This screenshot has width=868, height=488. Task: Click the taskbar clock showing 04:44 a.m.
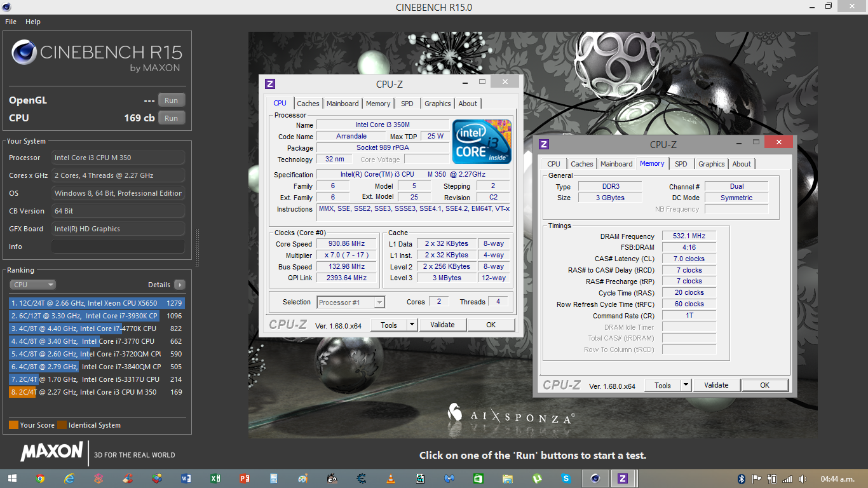coord(837,478)
